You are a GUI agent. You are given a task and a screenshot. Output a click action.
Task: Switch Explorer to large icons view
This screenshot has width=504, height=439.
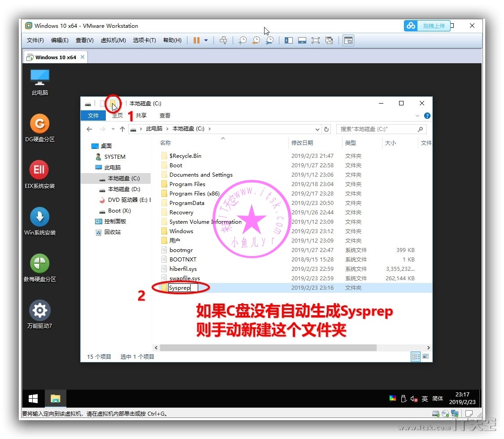click(426, 356)
